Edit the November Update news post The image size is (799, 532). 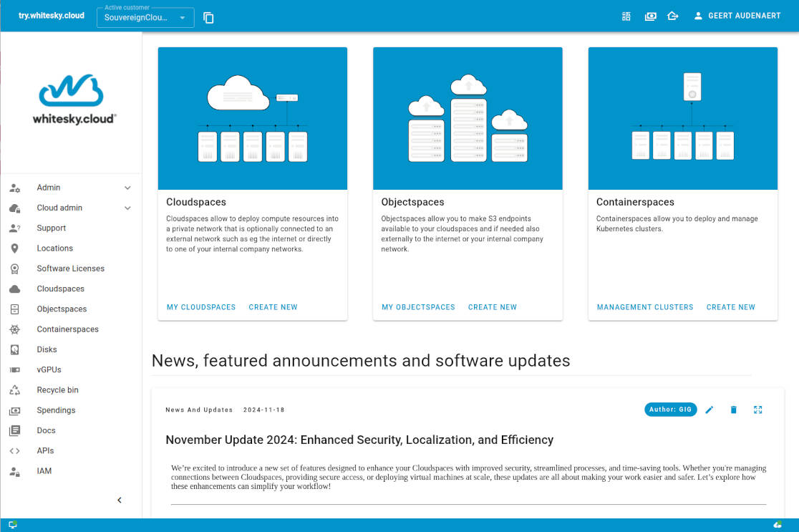point(710,410)
